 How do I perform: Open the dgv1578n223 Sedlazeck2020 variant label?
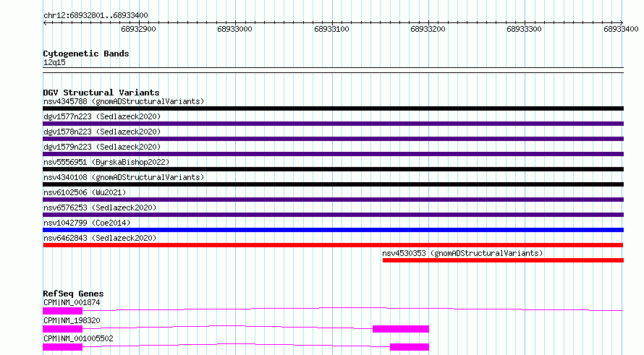pyautogui.click(x=102, y=132)
